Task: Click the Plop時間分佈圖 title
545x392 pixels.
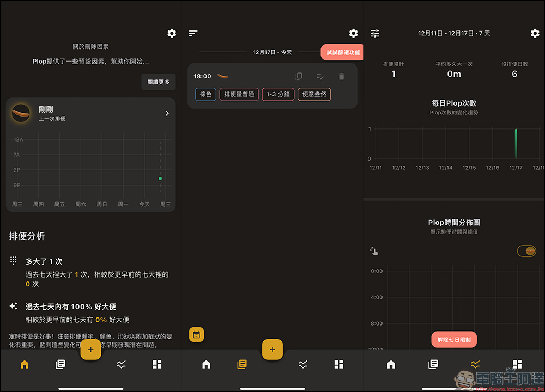Action: pos(454,222)
